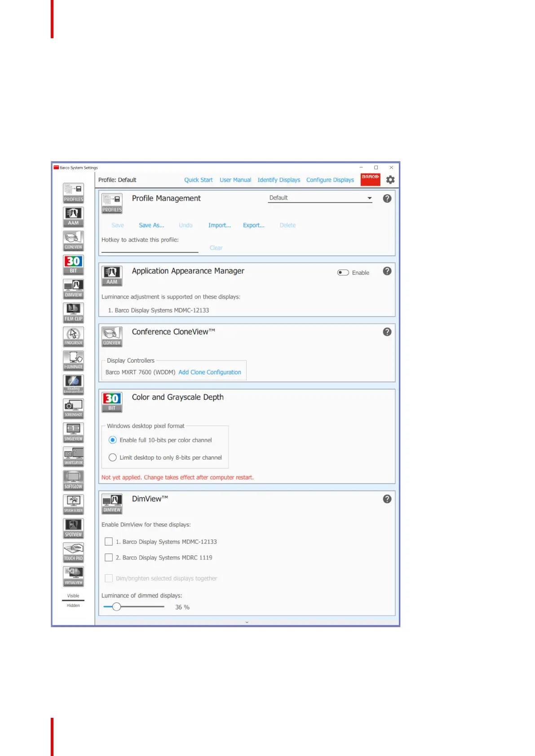Viewport: 535px width, 756px height.
Task: Click the Application Appearance Manager panel icon
Action: (112, 276)
